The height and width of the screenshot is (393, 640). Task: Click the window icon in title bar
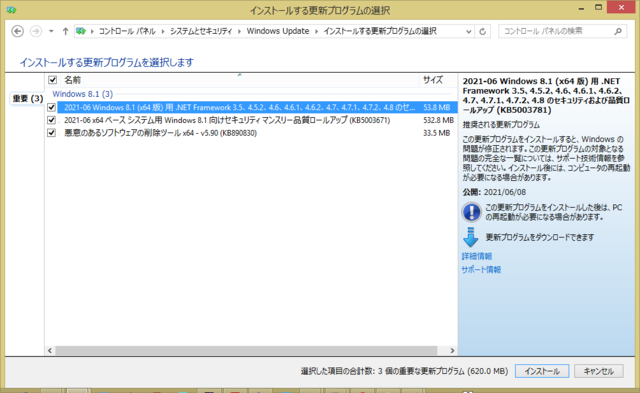11,9
